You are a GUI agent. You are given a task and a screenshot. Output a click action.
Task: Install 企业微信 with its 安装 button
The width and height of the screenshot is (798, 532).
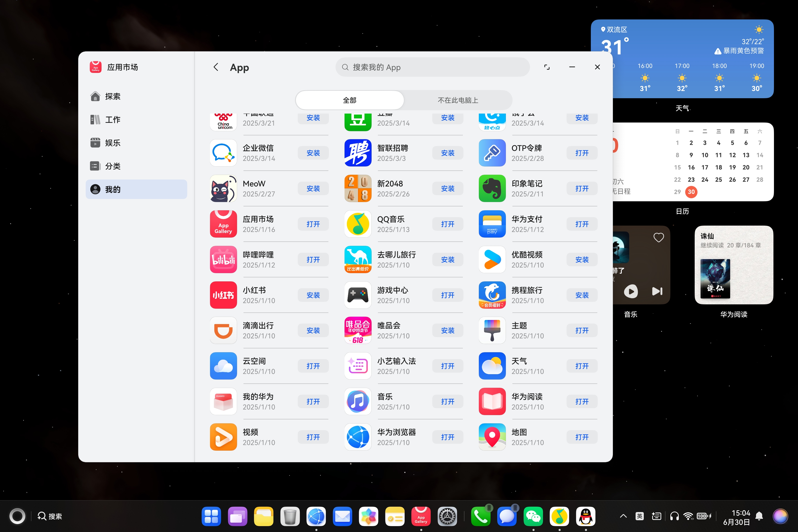tap(313, 153)
